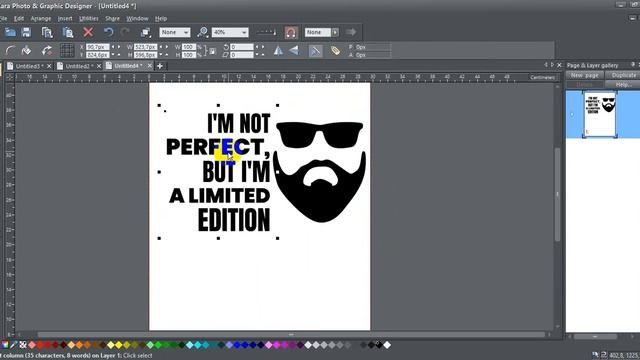Click the grid of nine reference points

(67, 51)
